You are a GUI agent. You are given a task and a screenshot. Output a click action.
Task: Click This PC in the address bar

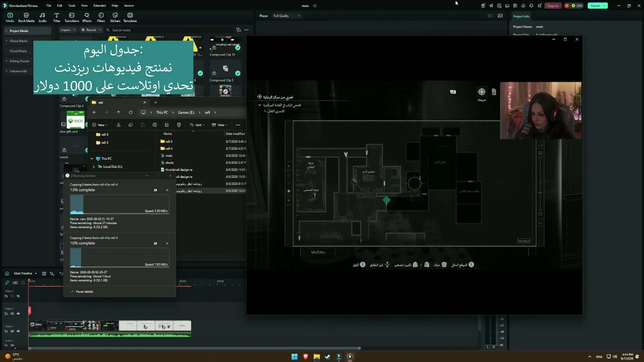pos(162,113)
